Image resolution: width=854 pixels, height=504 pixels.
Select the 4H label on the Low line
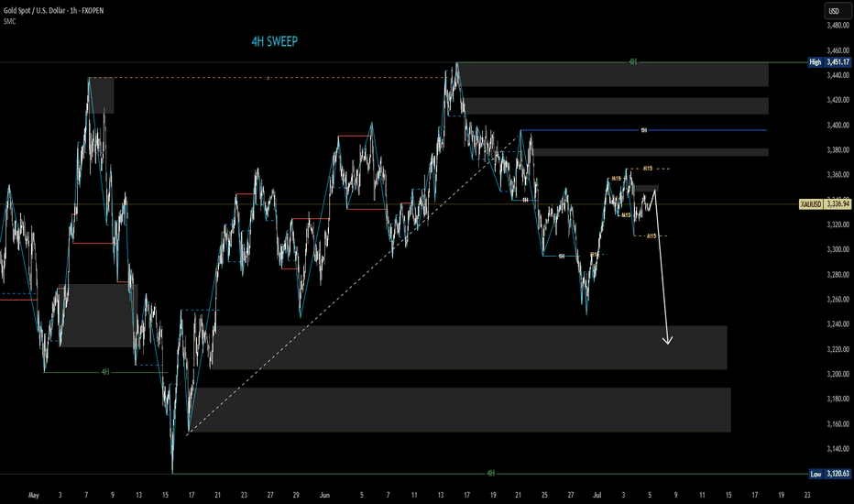coord(491,474)
